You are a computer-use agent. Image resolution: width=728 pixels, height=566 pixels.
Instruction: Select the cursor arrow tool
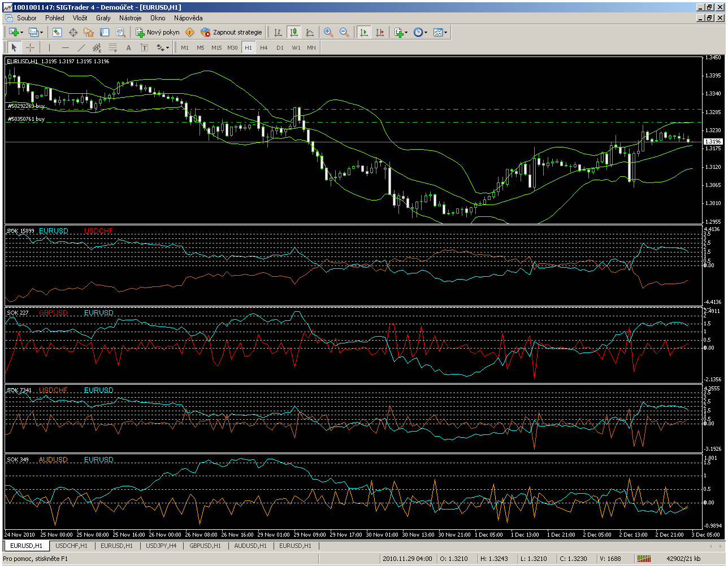14,48
